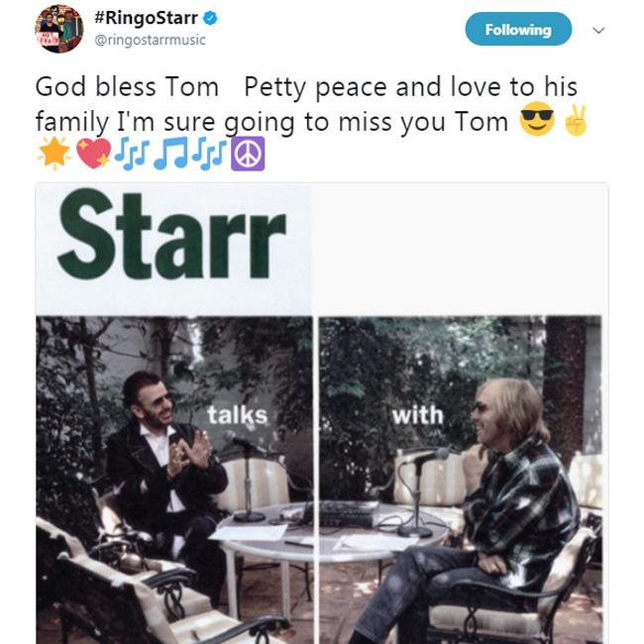This screenshot has height=644, width=644.
Task: Open the #RingoStarr display name link
Action: click(148, 19)
